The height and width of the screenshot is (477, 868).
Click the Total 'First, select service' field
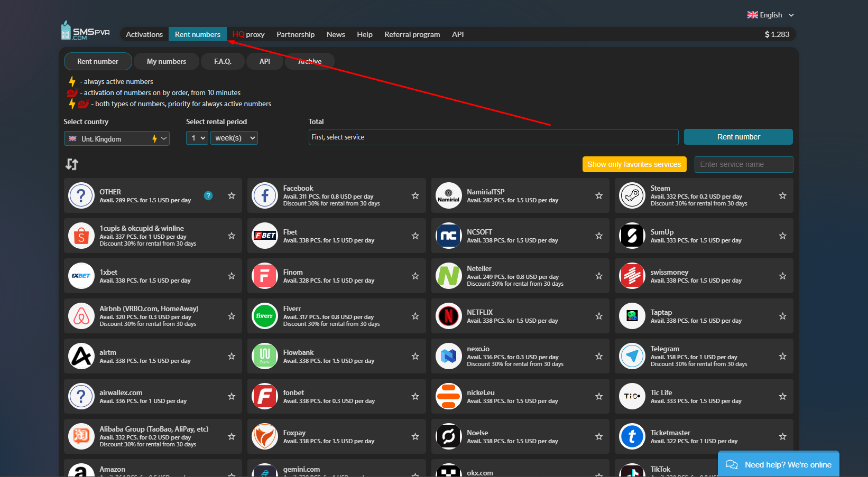(x=493, y=137)
